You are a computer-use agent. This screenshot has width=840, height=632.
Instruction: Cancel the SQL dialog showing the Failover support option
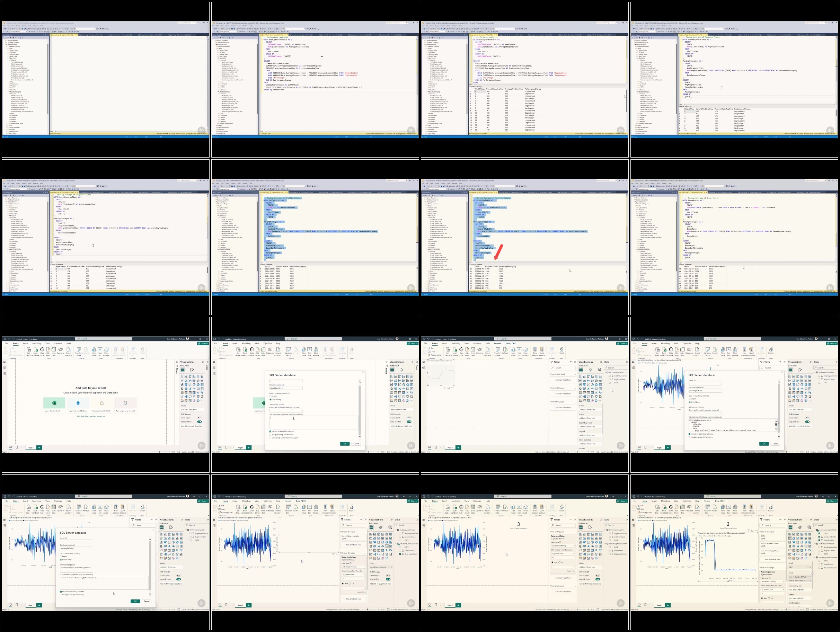click(x=356, y=443)
